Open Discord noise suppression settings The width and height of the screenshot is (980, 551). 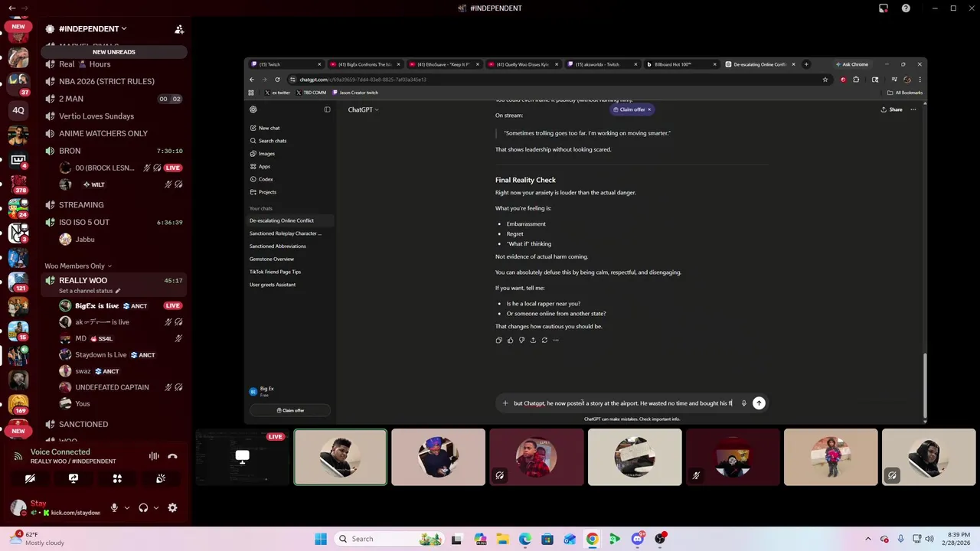(x=154, y=456)
